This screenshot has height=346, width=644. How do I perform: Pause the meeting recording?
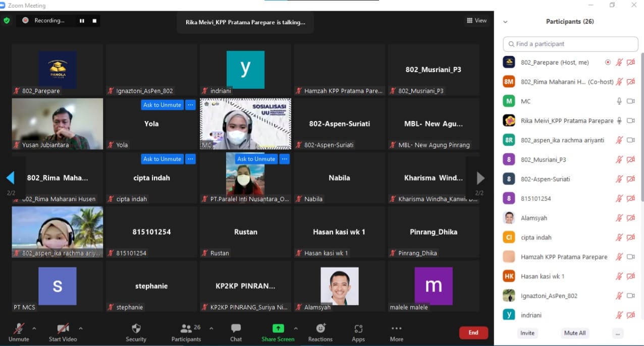(82, 21)
